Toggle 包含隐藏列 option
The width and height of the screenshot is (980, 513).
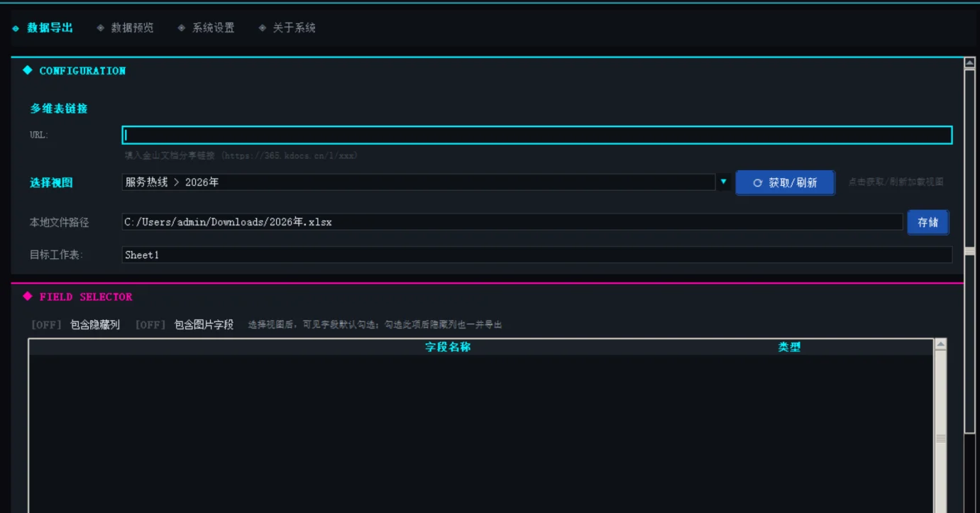tap(75, 325)
